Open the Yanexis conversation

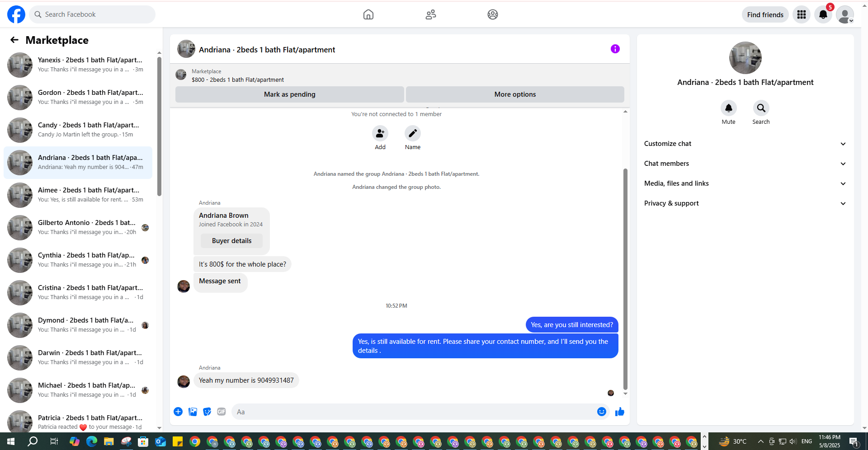pyautogui.click(x=78, y=65)
